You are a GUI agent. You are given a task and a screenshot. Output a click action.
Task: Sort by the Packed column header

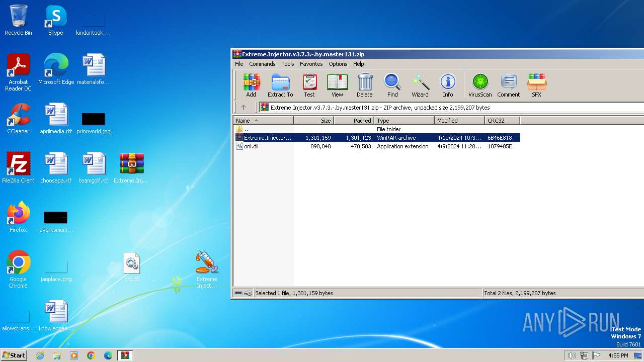[x=354, y=120]
